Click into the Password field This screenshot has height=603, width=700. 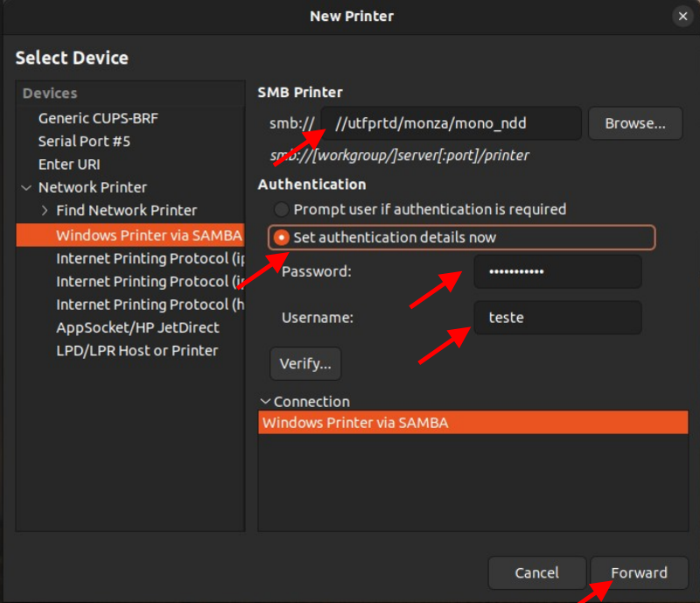point(557,271)
